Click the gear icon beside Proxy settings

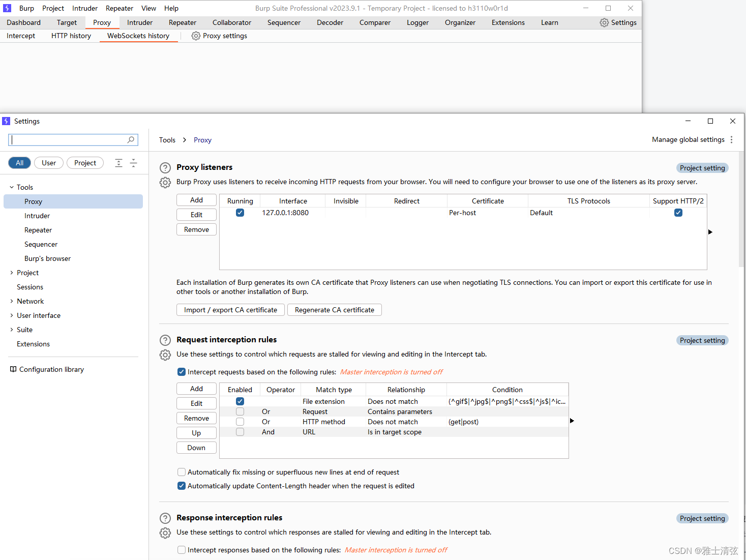[196, 36]
